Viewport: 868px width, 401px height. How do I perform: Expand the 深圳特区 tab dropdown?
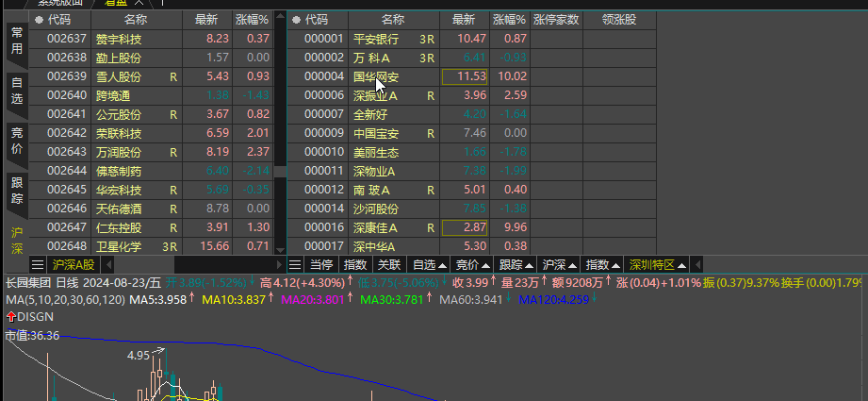(681, 265)
